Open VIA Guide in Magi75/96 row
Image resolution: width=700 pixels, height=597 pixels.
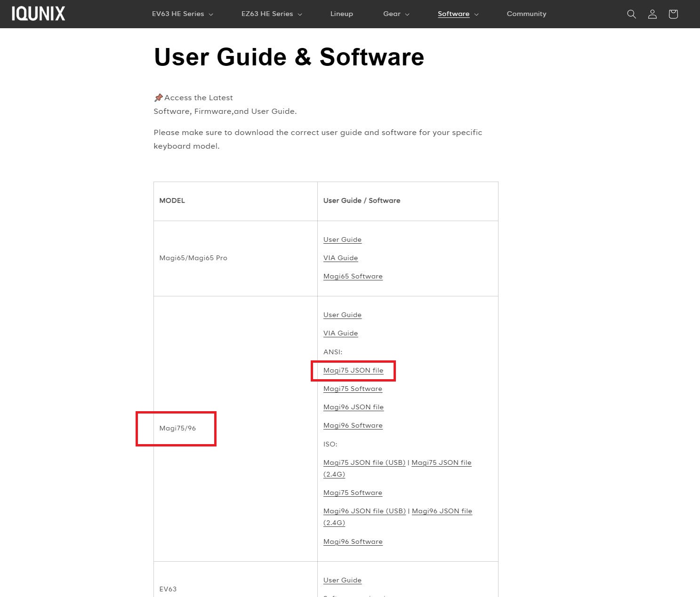[x=340, y=333]
